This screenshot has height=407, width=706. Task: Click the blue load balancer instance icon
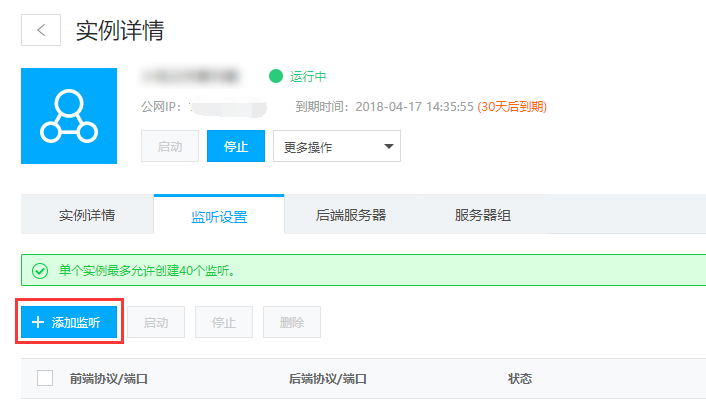(68, 116)
